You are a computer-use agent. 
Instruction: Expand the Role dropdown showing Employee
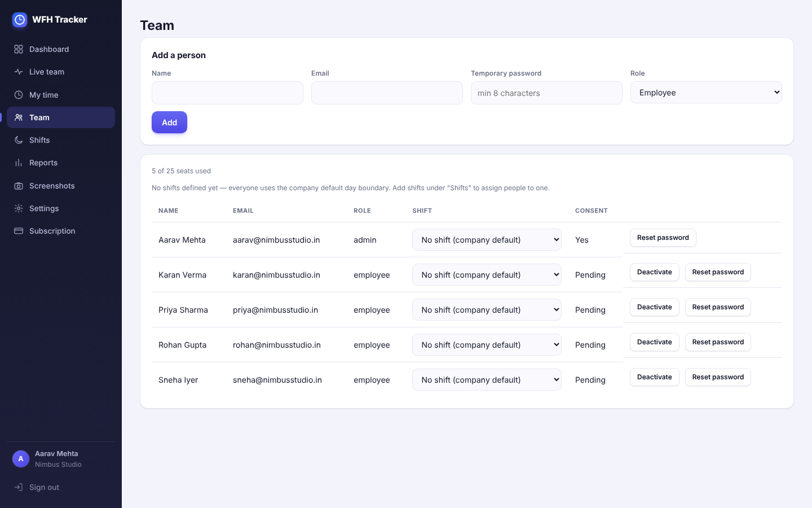[x=706, y=93]
